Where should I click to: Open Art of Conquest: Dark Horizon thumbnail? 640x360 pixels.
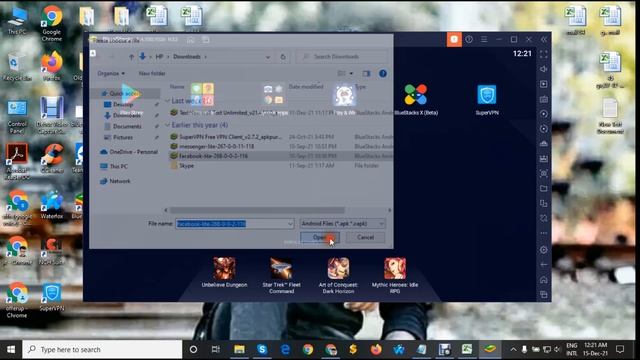click(338, 276)
